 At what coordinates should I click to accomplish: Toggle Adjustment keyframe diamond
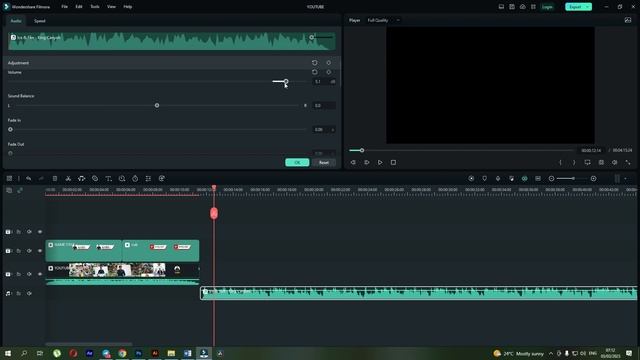point(329,63)
